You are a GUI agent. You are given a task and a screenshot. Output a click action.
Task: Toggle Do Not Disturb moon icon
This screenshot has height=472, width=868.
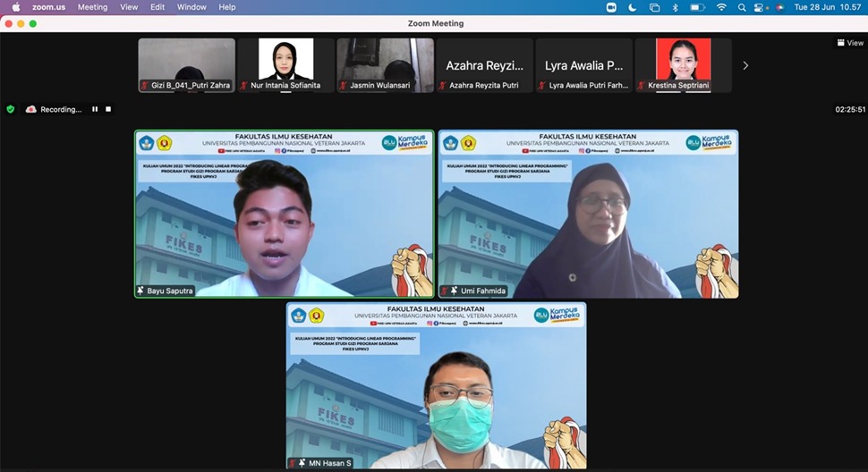(x=633, y=7)
